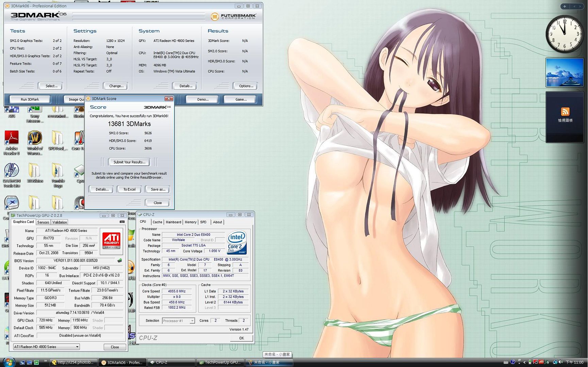Click the Change... button under Settings

(x=116, y=86)
